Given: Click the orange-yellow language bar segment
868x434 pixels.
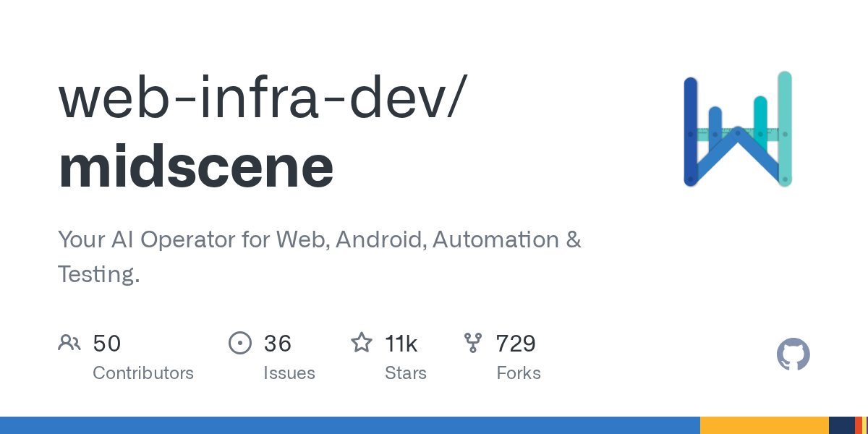Looking at the screenshot, I should pyautogui.click(x=764, y=425).
